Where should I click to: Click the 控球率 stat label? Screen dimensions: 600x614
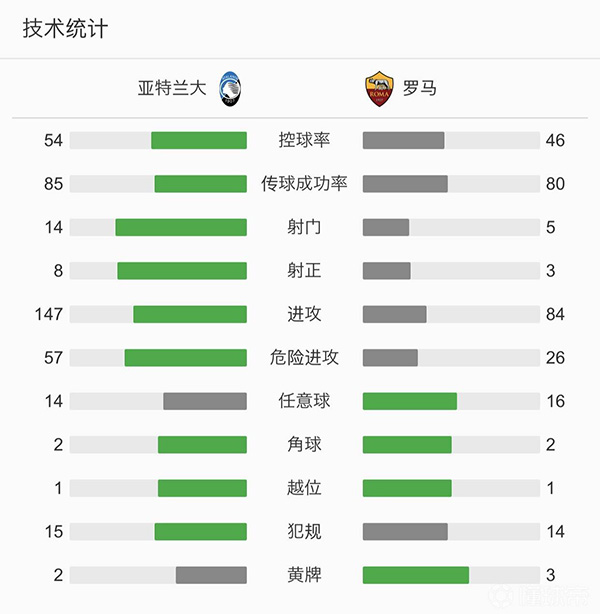(x=304, y=140)
